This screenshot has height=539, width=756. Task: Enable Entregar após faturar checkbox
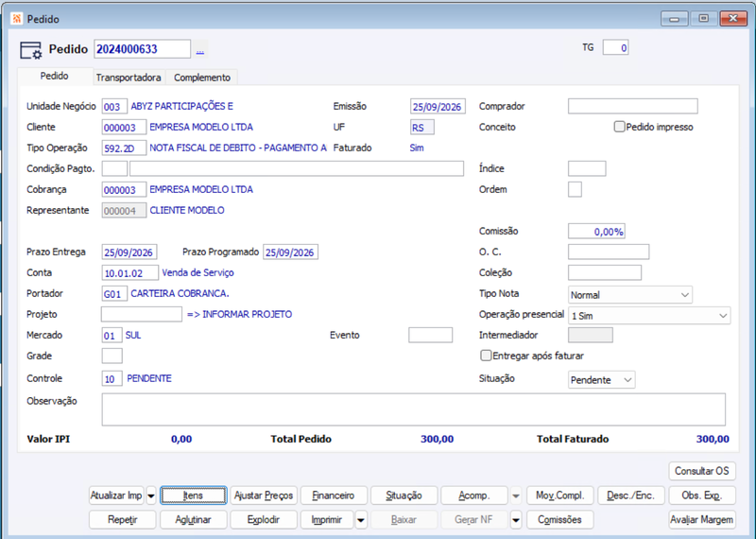[x=486, y=356]
